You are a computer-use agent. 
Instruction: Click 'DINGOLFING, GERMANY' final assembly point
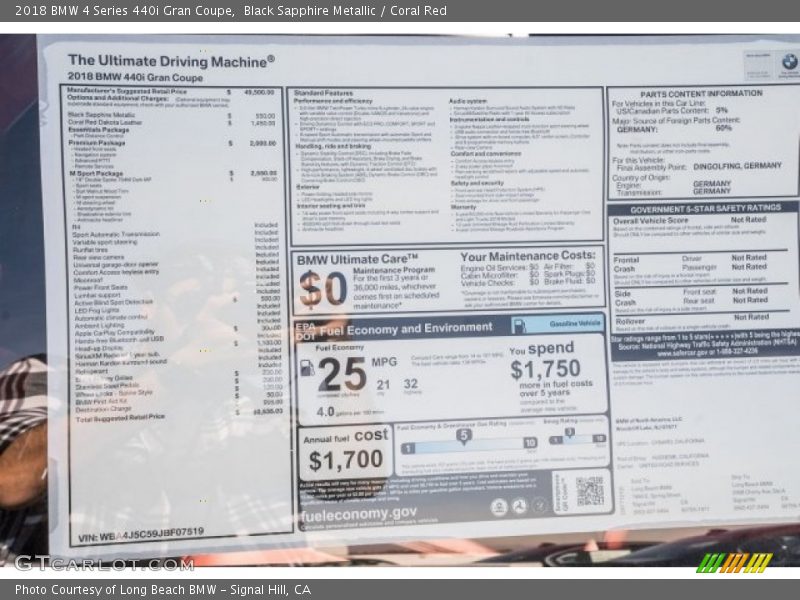click(x=737, y=166)
